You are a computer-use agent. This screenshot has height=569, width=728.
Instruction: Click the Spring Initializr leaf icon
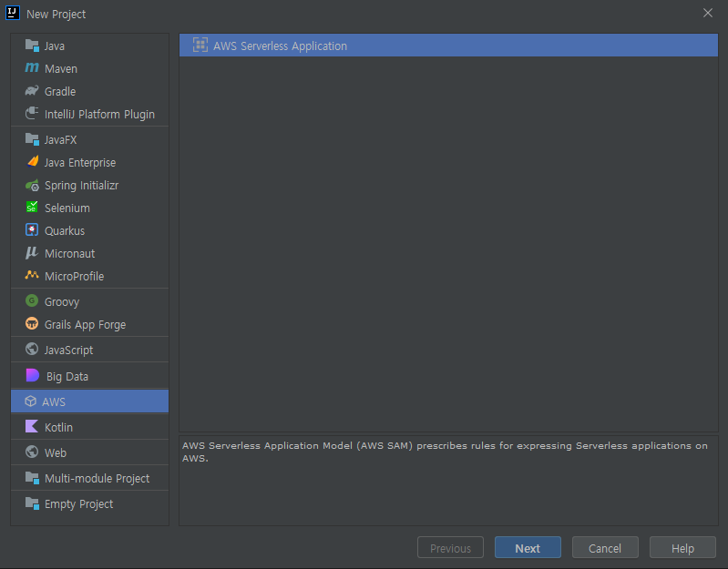tap(32, 185)
